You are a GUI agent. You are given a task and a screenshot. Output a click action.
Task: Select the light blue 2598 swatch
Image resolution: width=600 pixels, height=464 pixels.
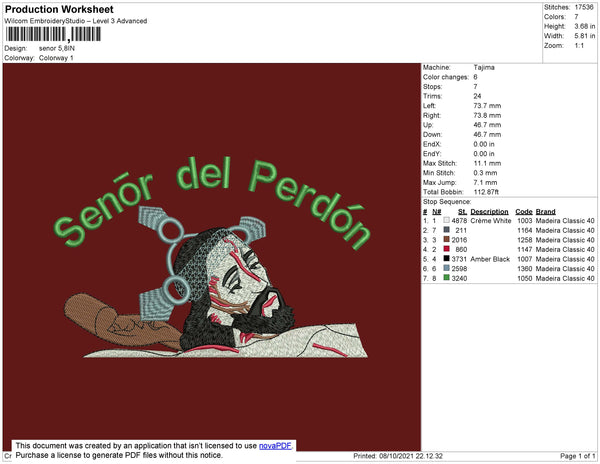(x=446, y=268)
